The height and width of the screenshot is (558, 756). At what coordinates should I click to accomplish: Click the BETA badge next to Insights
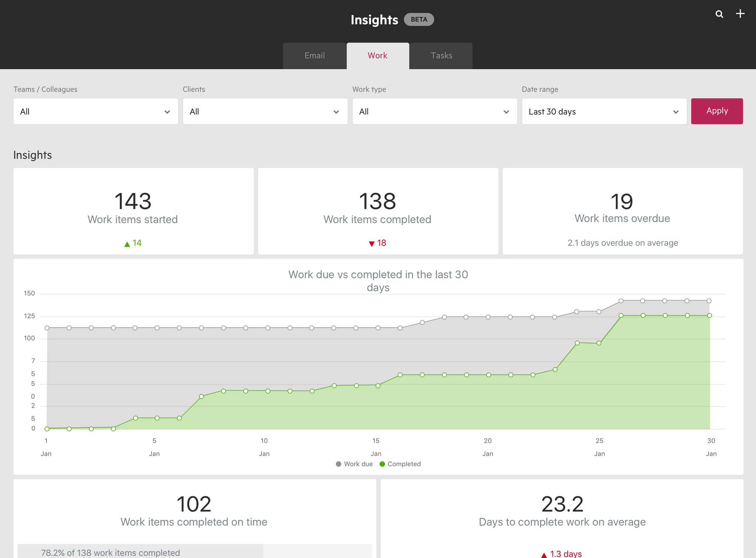[419, 19]
